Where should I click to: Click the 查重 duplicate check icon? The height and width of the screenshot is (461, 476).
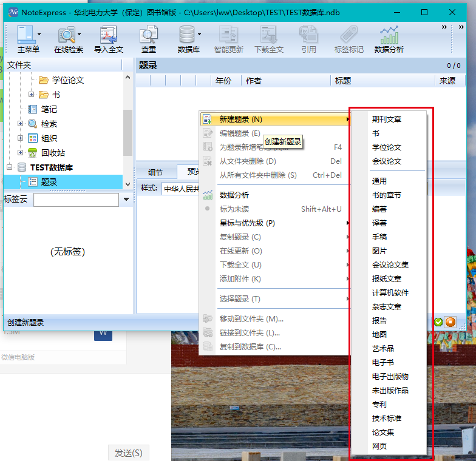coord(148,34)
